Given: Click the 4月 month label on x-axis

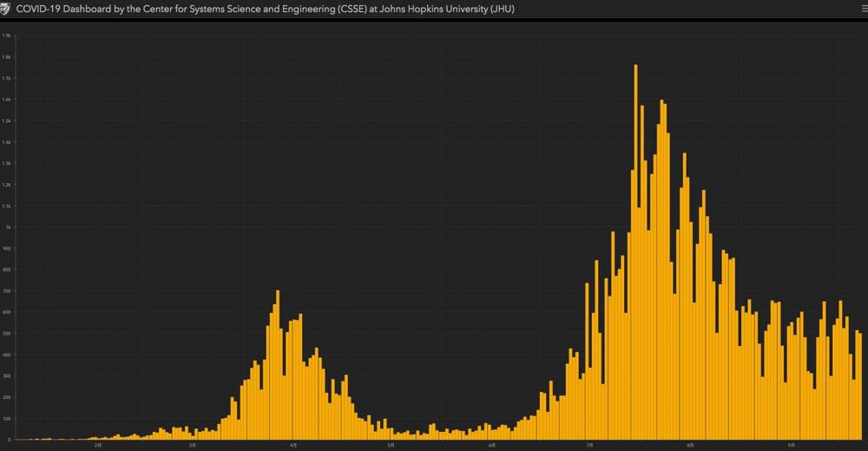Looking at the screenshot, I should [x=293, y=445].
